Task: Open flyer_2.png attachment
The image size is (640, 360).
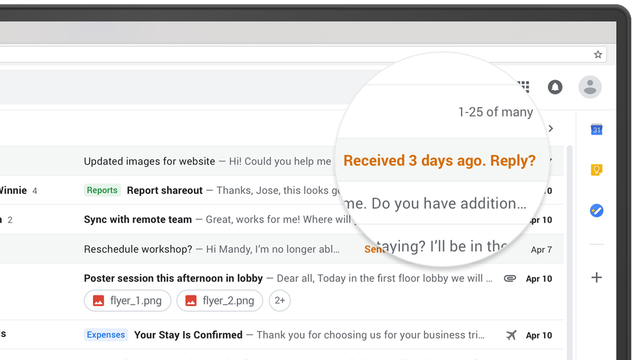Action: point(220,300)
